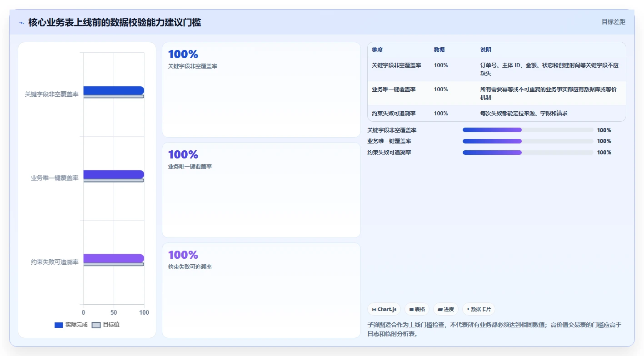
Task: Click the 100% value in 业务唯一键覆盖率 card
Action: 183,155
